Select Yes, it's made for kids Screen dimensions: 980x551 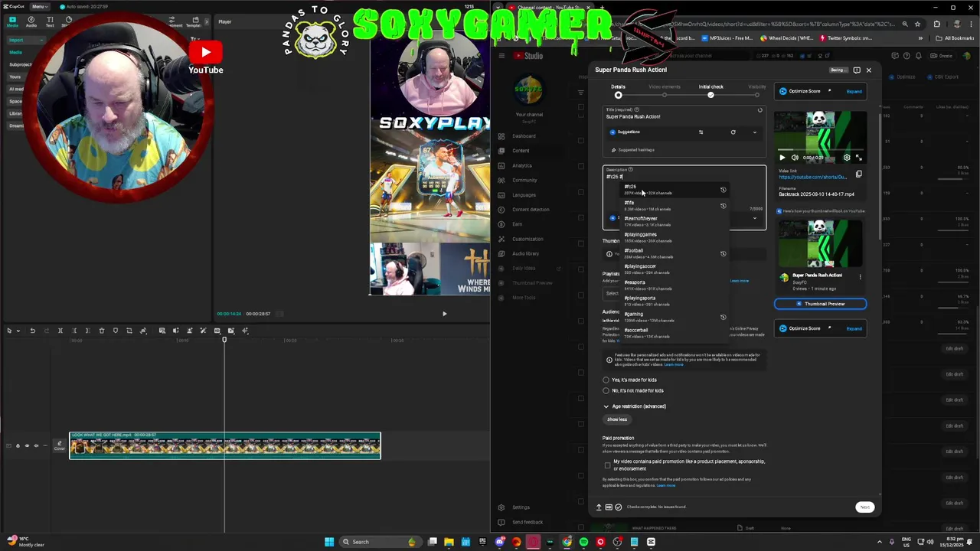606,380
